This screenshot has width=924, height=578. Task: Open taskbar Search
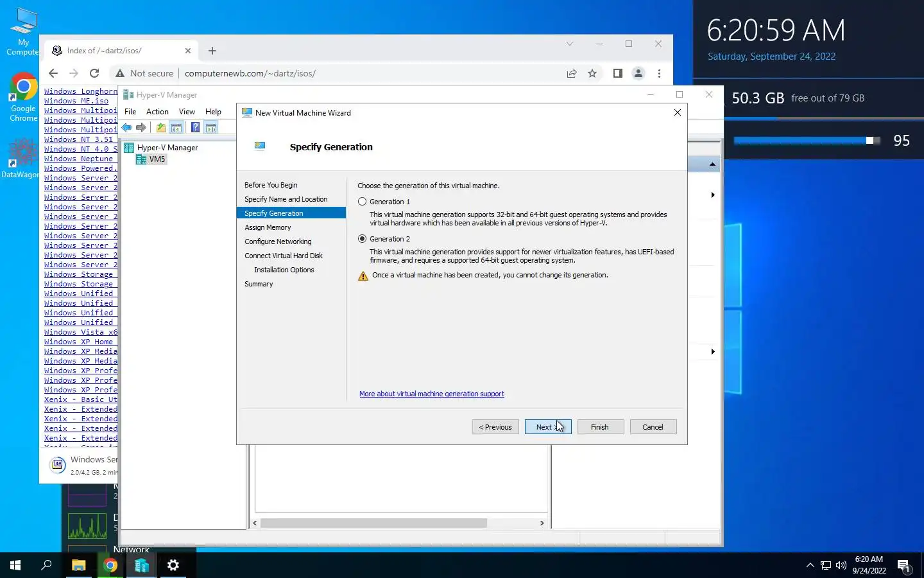[46, 565]
